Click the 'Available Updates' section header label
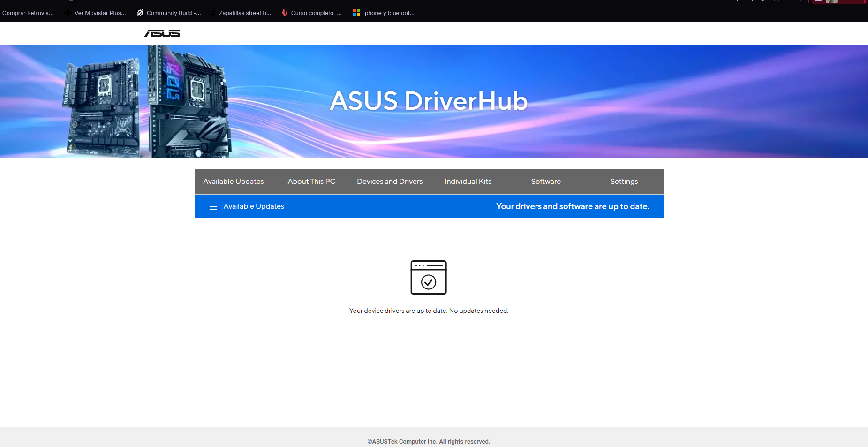This screenshot has height=447, width=868. (x=254, y=206)
